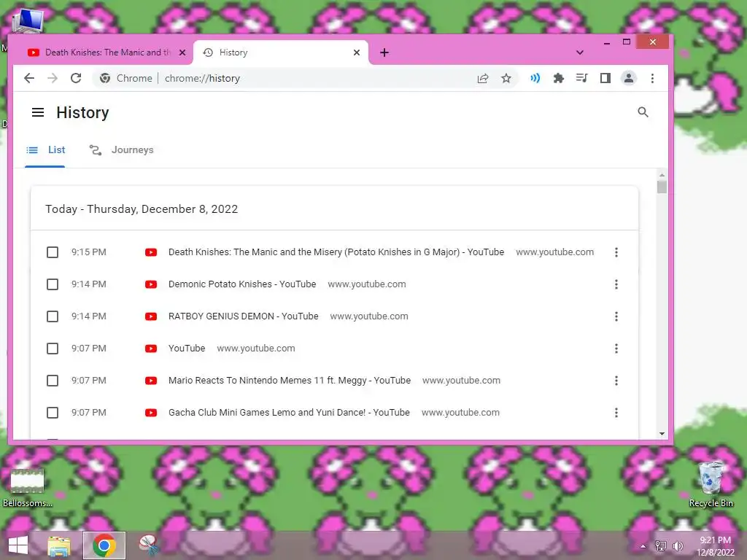This screenshot has width=747, height=560.
Task: Open the Windows Start button
Action: coord(18,545)
